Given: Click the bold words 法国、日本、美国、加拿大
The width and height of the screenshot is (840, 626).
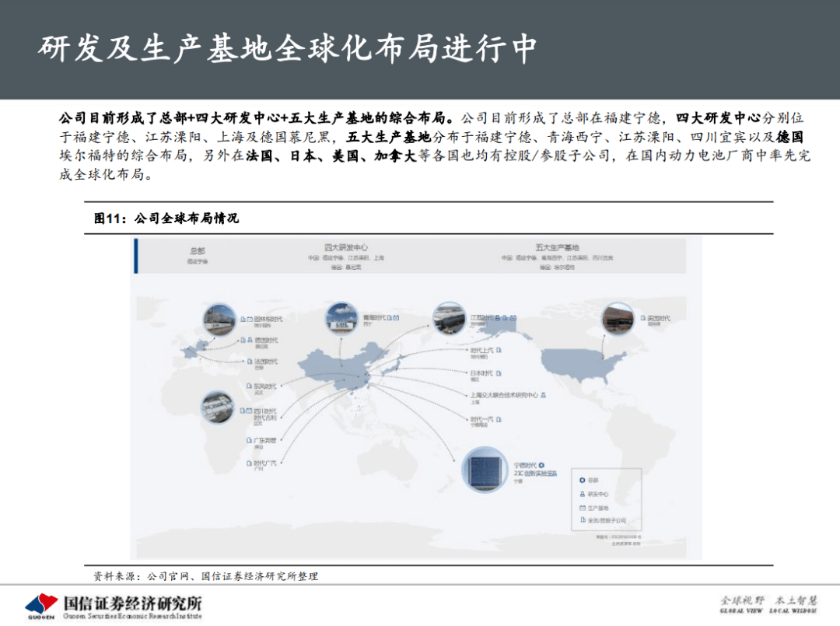Looking at the screenshot, I should 331,156.
